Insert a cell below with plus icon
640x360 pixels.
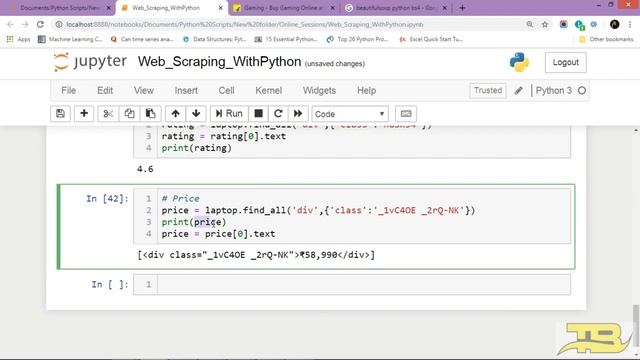pos(84,113)
